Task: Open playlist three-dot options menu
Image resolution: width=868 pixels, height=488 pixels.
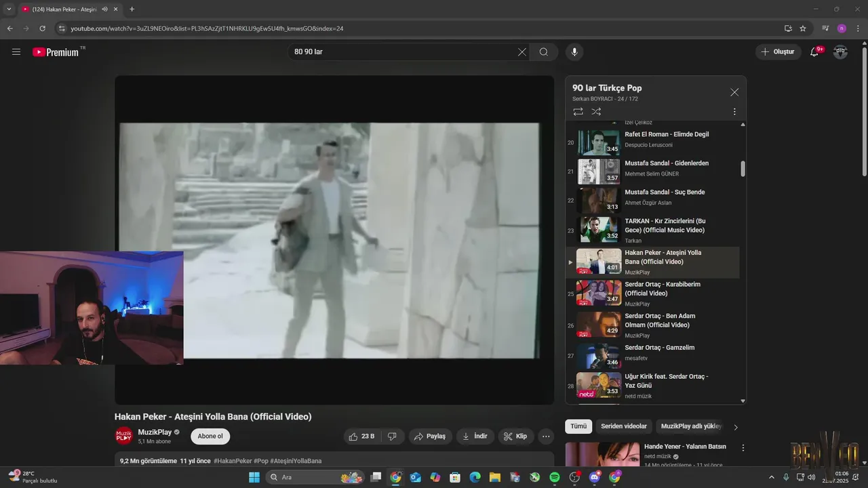Action: tap(734, 112)
